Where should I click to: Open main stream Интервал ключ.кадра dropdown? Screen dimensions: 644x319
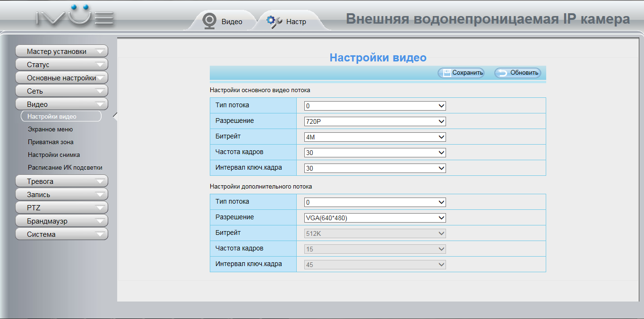(x=375, y=168)
